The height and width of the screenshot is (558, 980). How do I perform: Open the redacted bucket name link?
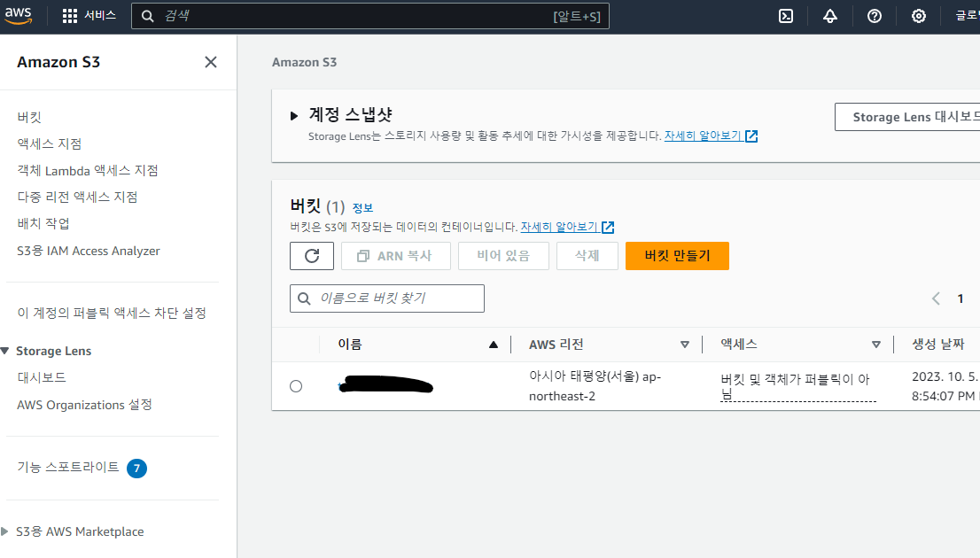385,385
